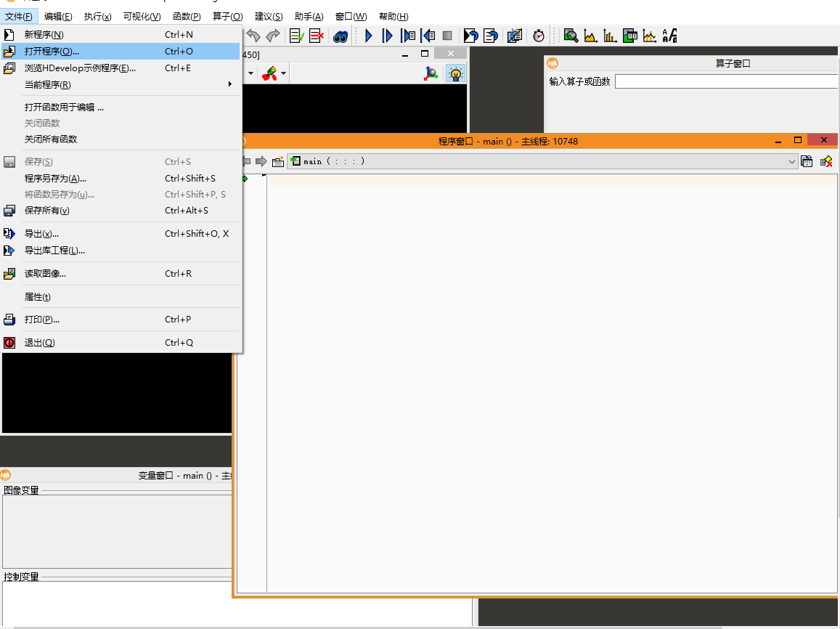Open the line profile tool

tap(649, 36)
